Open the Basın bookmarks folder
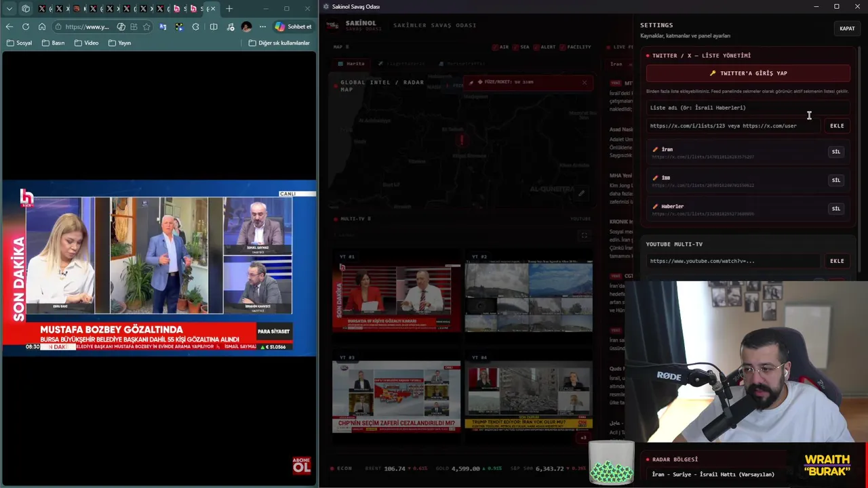The width and height of the screenshot is (868, 488). (53, 43)
